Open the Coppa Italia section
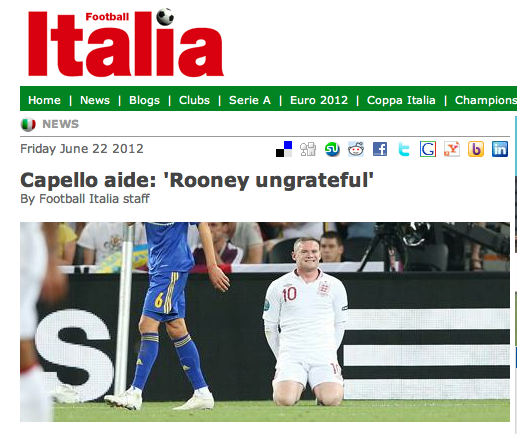Viewport: 517px width, 434px height. pos(401,100)
